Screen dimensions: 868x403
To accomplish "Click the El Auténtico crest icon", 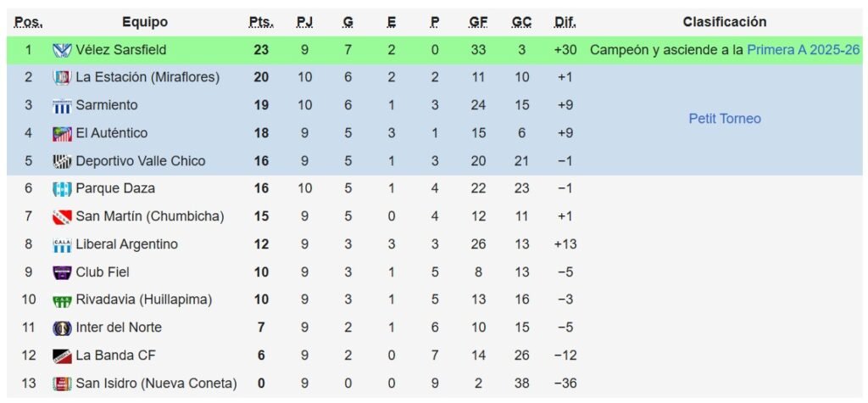I will point(62,133).
